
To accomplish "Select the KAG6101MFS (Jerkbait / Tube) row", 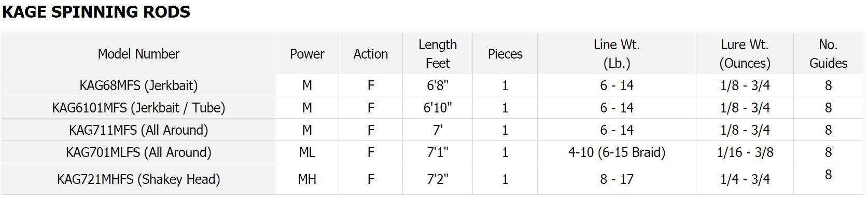I will click(432, 108).
